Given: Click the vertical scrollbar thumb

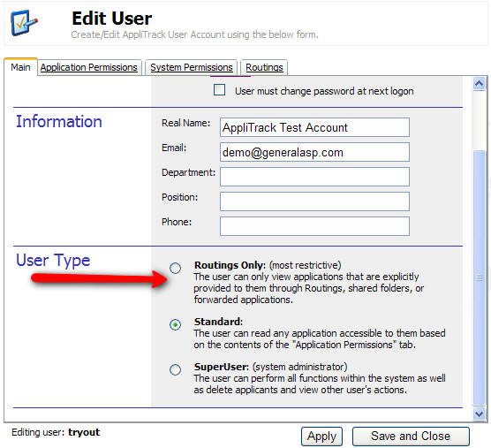Looking at the screenshot, I should (x=480, y=277).
